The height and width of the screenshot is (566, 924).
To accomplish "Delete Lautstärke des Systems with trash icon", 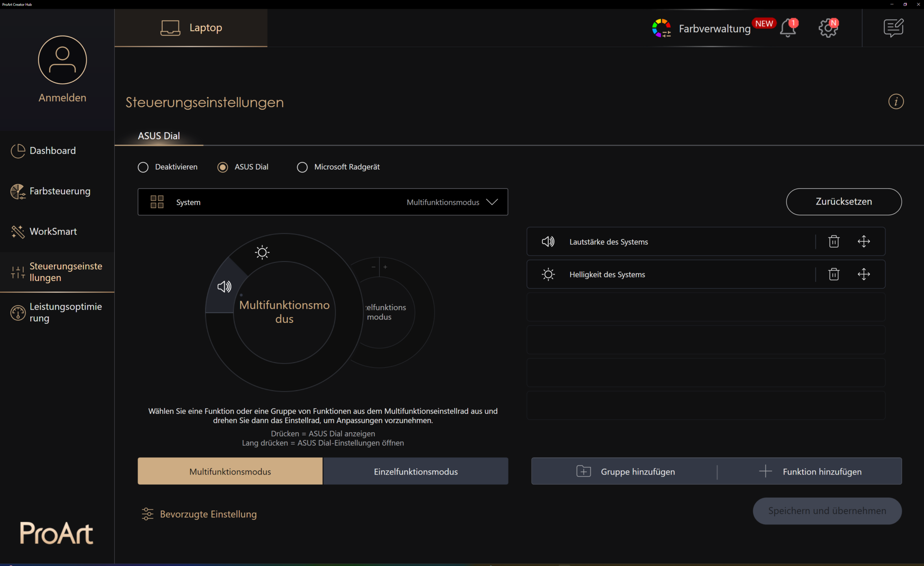I will point(834,242).
